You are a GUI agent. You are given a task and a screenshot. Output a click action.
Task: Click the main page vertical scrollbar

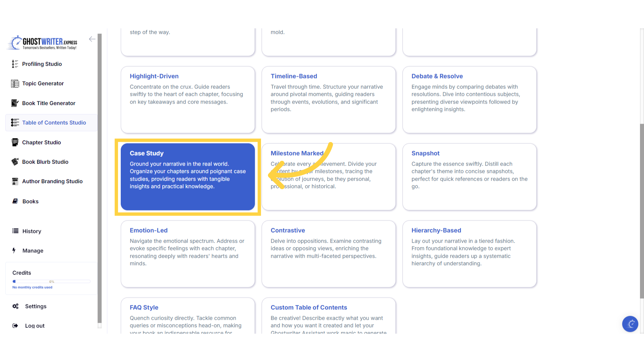point(642,211)
